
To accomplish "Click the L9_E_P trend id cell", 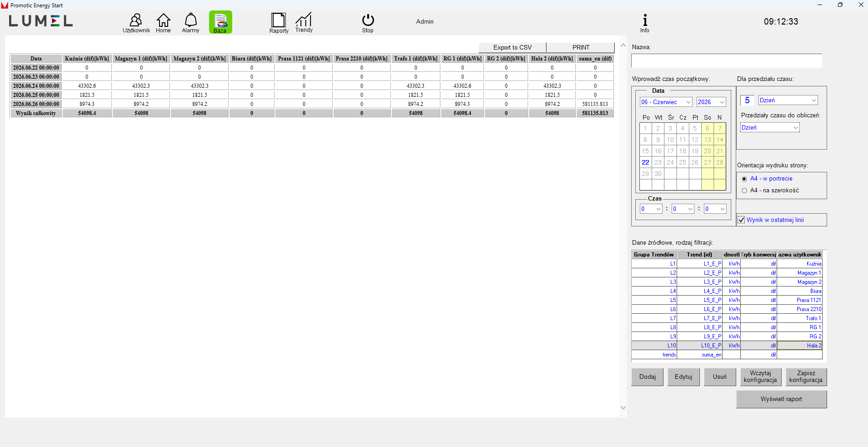I will coord(699,337).
